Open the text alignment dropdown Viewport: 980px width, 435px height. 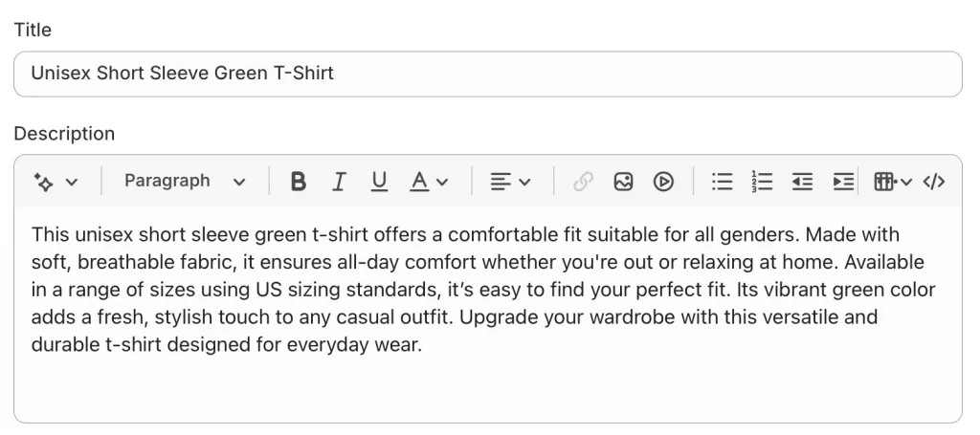click(x=510, y=182)
